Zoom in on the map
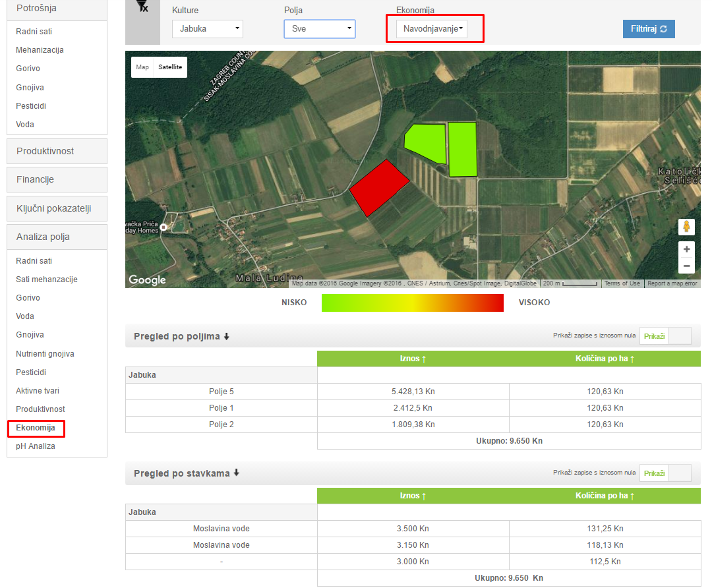 [x=686, y=249]
